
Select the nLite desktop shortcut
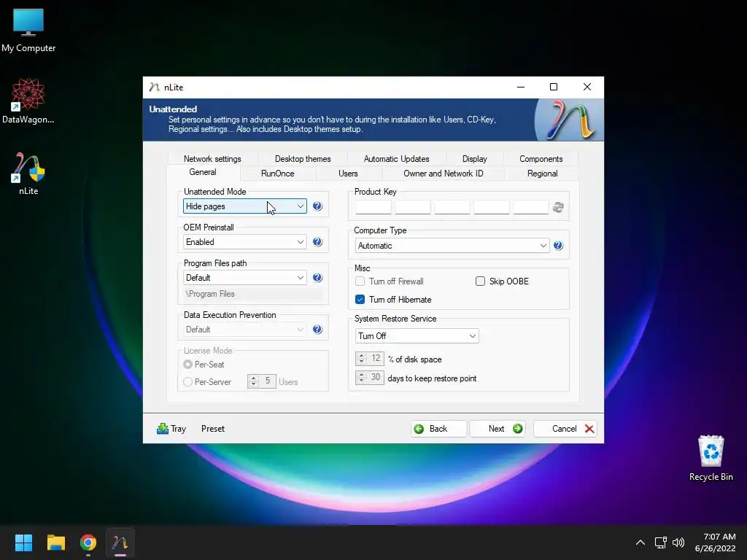tap(28, 174)
